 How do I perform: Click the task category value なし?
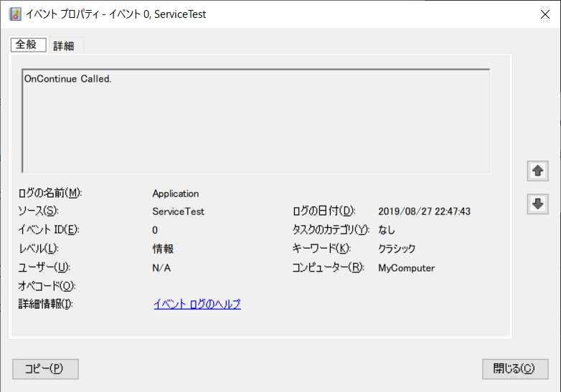387,230
